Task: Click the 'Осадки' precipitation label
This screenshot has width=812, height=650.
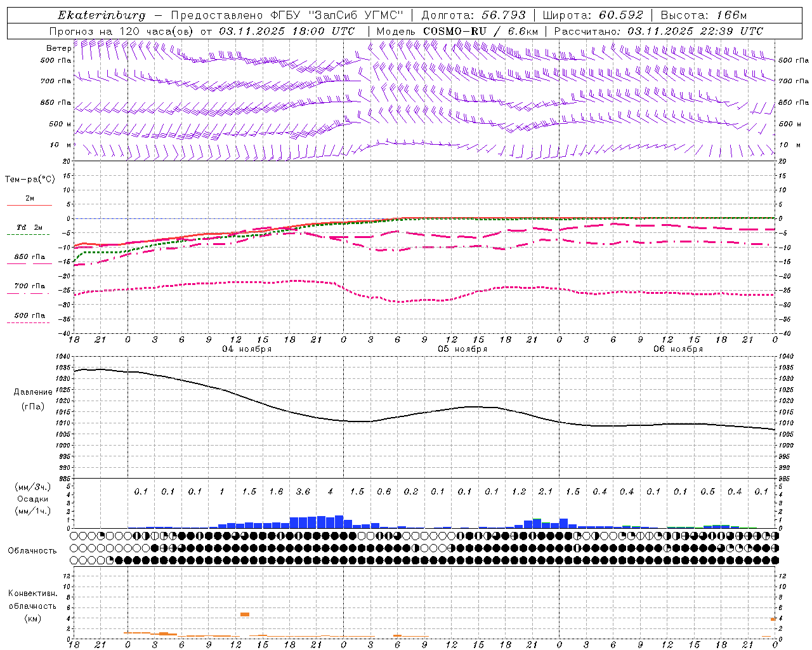Action: (32, 499)
